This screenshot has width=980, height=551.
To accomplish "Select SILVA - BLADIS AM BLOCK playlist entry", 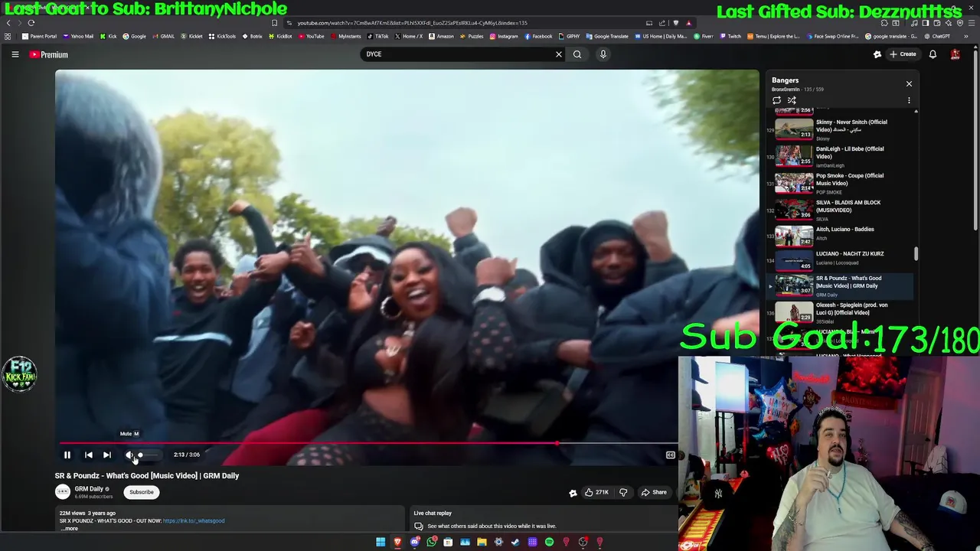I will [841, 209].
